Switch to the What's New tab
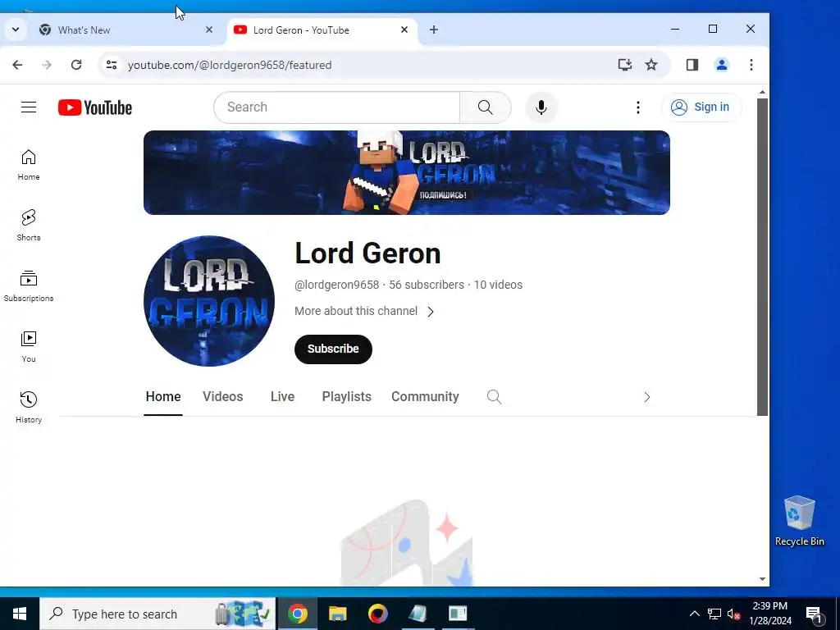 pyautogui.click(x=127, y=30)
